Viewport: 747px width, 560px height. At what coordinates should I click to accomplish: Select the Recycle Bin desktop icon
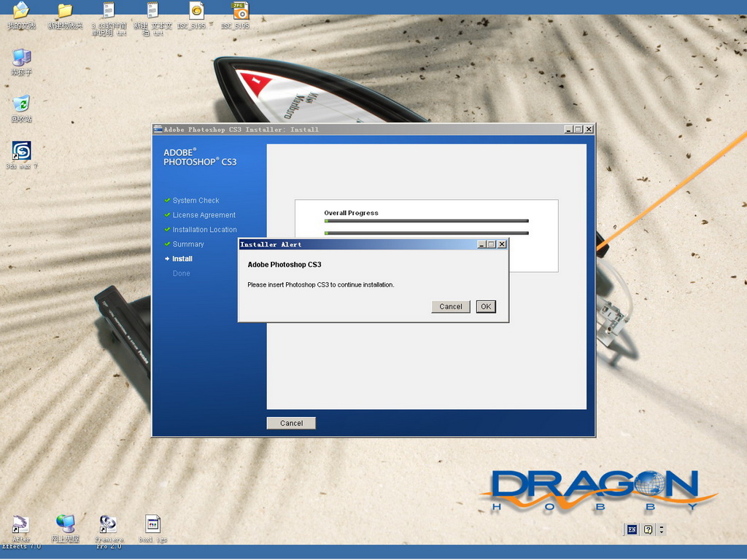click(x=21, y=109)
